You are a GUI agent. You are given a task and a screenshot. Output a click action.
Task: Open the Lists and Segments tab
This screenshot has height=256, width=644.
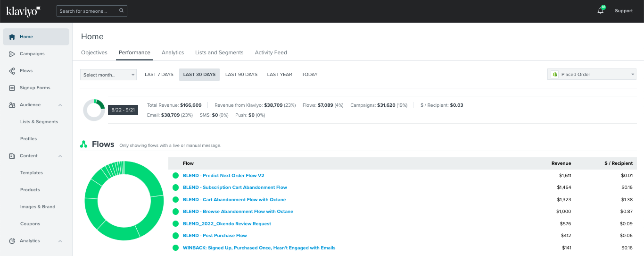click(x=219, y=52)
